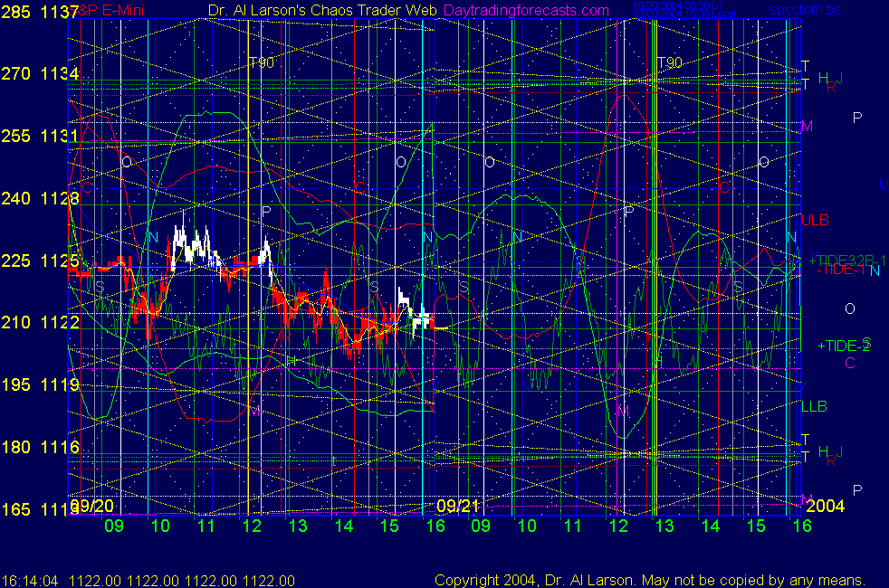
Task: Click the blue U planet symbol at far right
Action: point(883,185)
